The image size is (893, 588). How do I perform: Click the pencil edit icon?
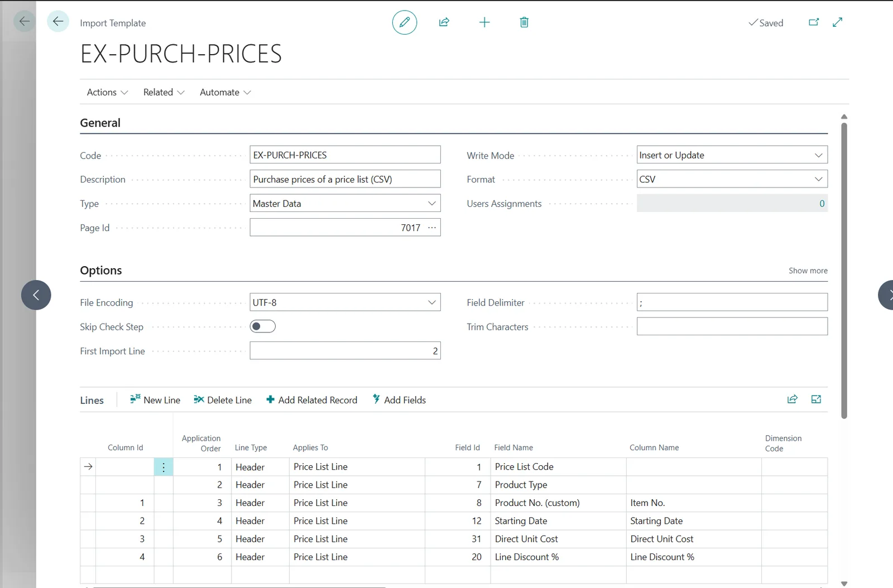click(x=405, y=22)
